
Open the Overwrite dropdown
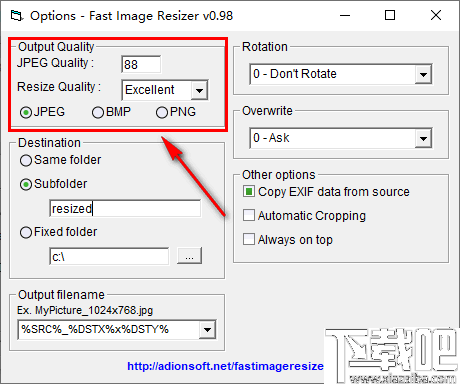423,138
